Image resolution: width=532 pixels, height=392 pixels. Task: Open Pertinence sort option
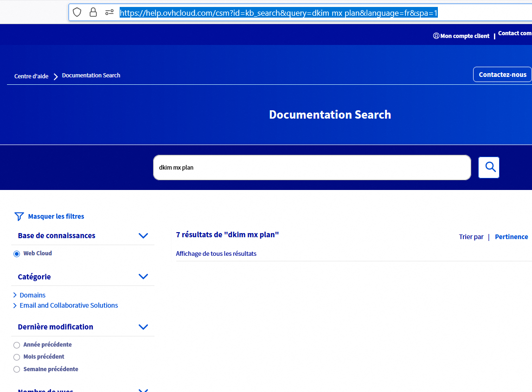tap(511, 237)
